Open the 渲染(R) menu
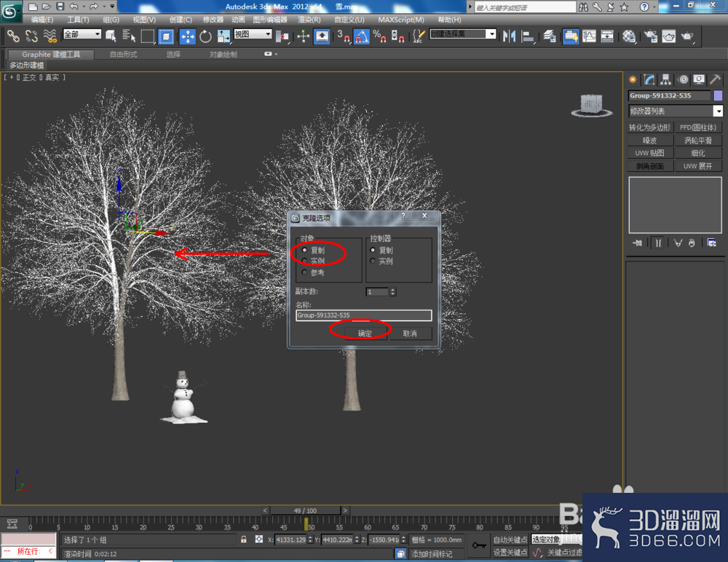The image size is (728, 562). (309, 20)
